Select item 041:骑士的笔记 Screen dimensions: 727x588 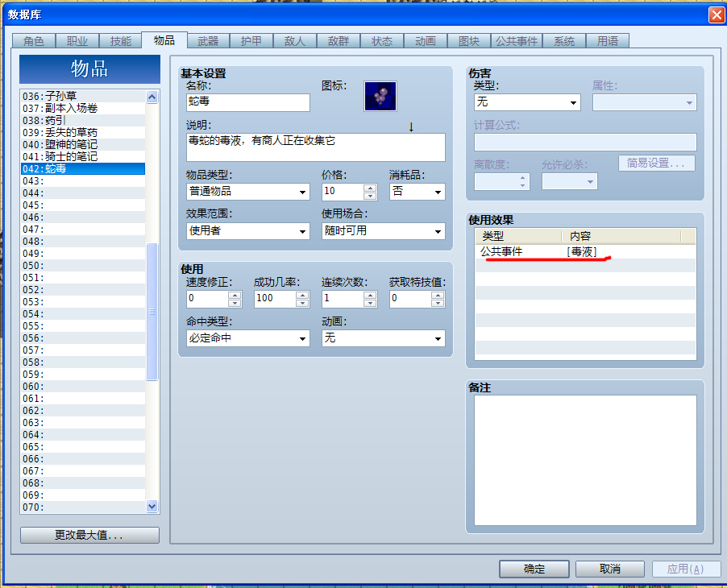83,156
